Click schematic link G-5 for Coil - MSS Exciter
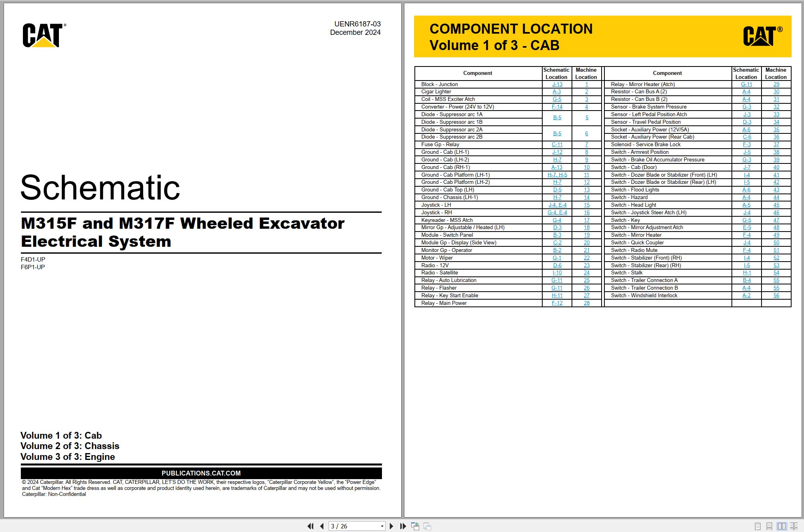Viewport: 804px width, 532px height. pos(557,99)
